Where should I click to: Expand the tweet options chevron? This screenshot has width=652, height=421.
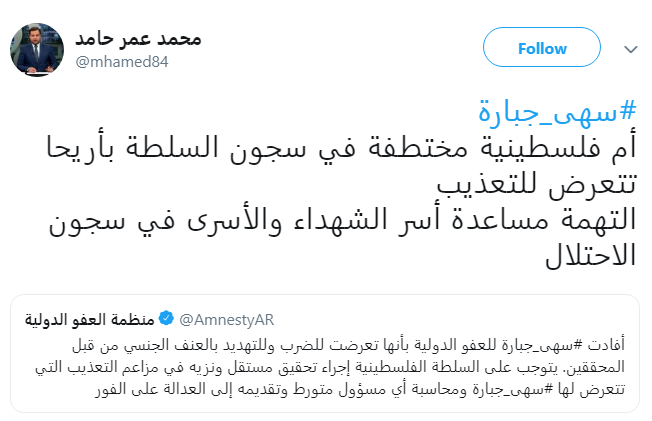coord(628,48)
